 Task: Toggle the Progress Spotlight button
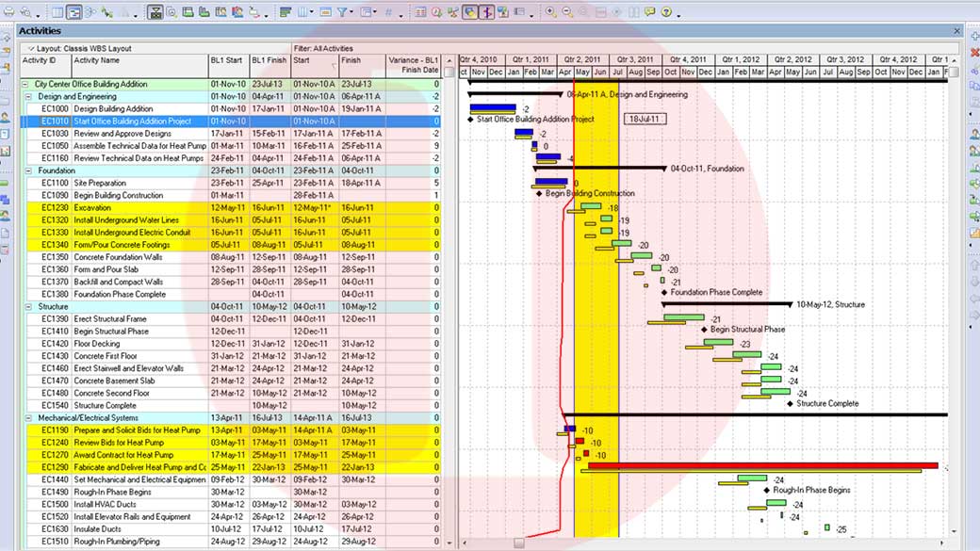coord(470,12)
